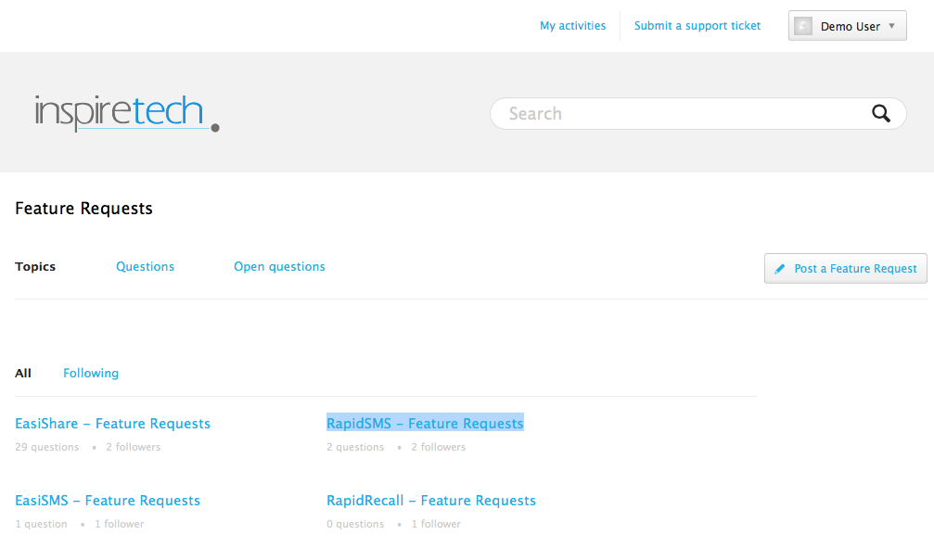The width and height of the screenshot is (934, 560).
Task: Expand the Demo User dropdown arrow
Action: tap(891, 26)
